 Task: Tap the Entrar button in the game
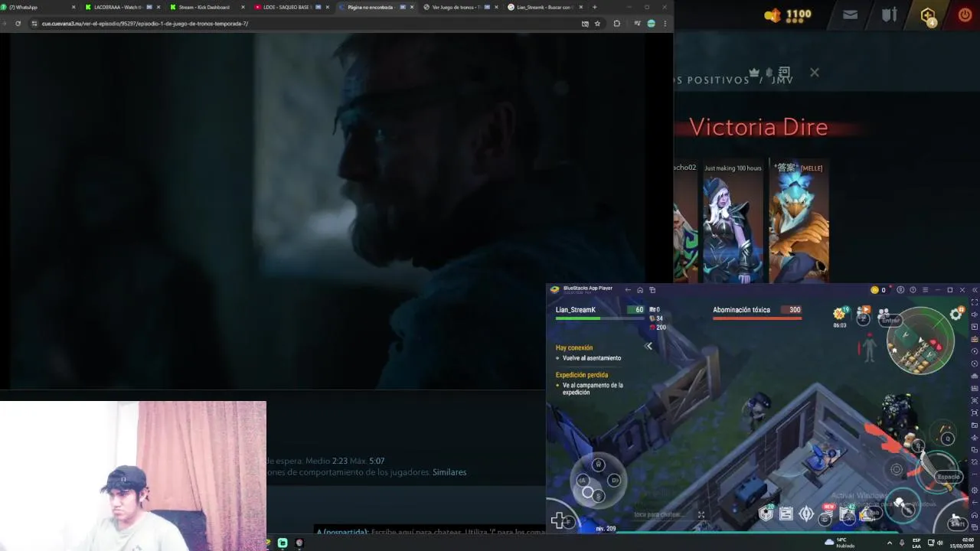point(890,320)
